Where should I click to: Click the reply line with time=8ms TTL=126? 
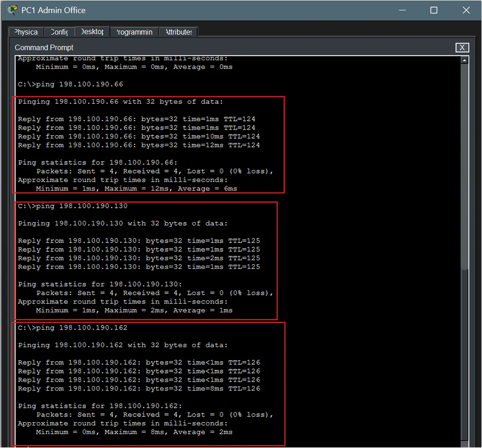pos(139,389)
